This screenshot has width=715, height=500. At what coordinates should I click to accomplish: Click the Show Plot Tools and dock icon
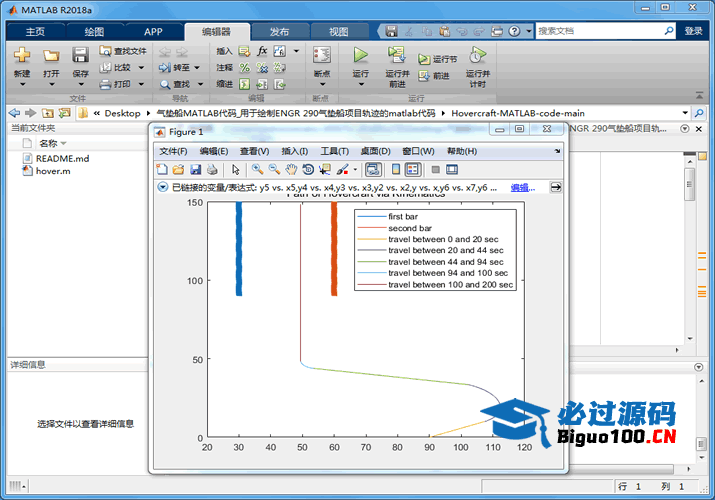(452, 170)
